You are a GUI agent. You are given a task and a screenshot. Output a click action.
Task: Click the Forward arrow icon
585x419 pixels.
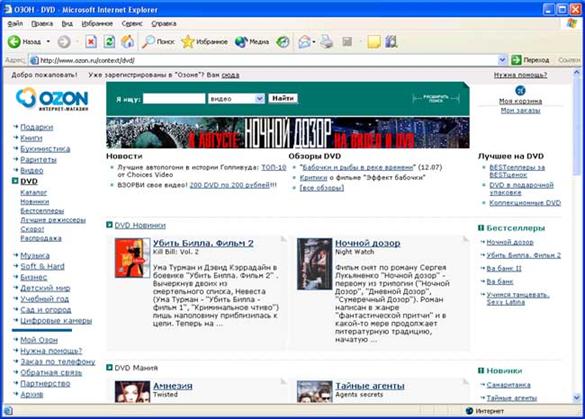point(64,41)
